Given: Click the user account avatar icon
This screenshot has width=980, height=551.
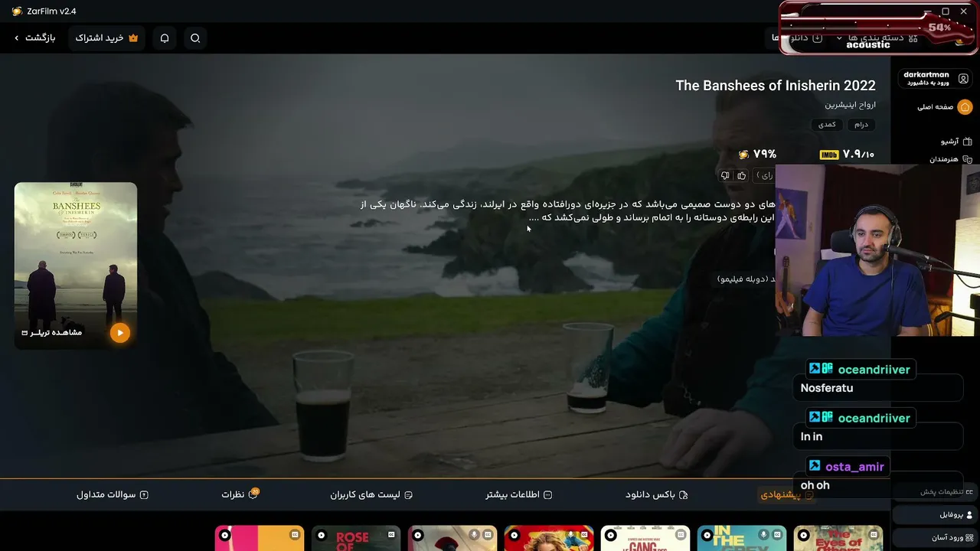Looking at the screenshot, I should pos(963,79).
